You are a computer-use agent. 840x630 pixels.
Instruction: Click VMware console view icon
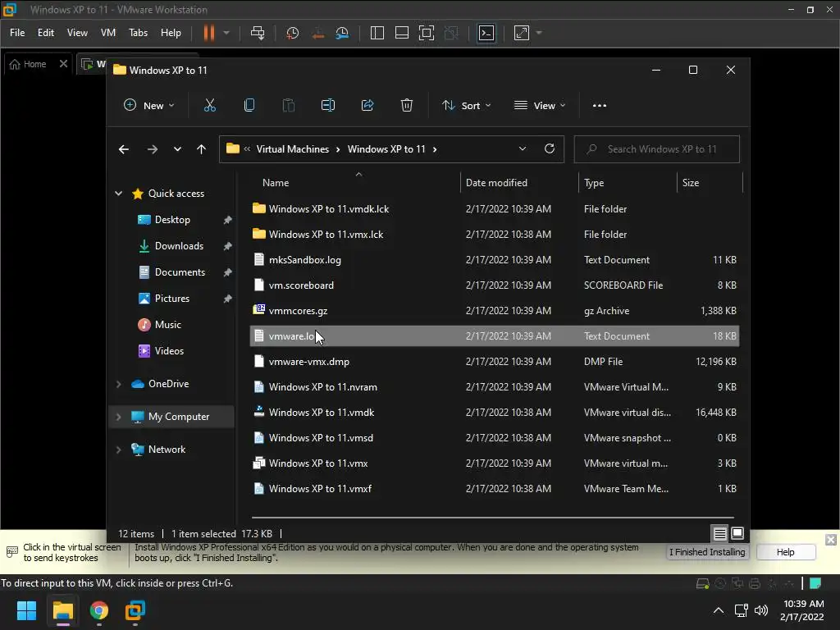486,33
